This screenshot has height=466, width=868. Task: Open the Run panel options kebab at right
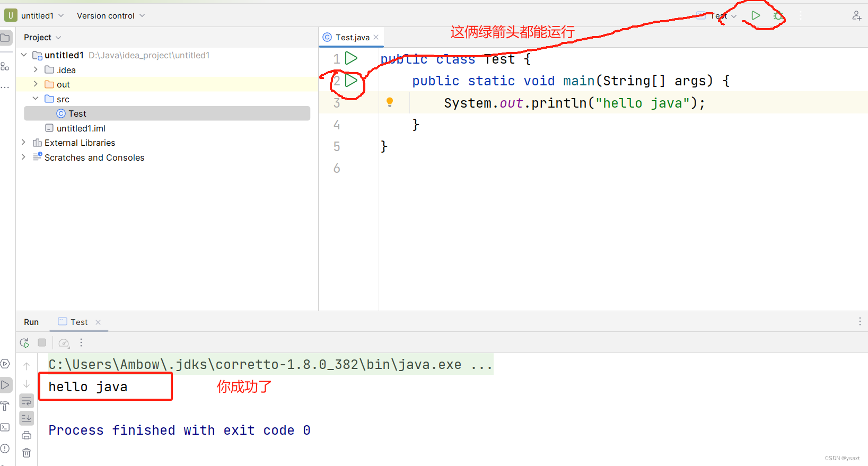(x=860, y=321)
